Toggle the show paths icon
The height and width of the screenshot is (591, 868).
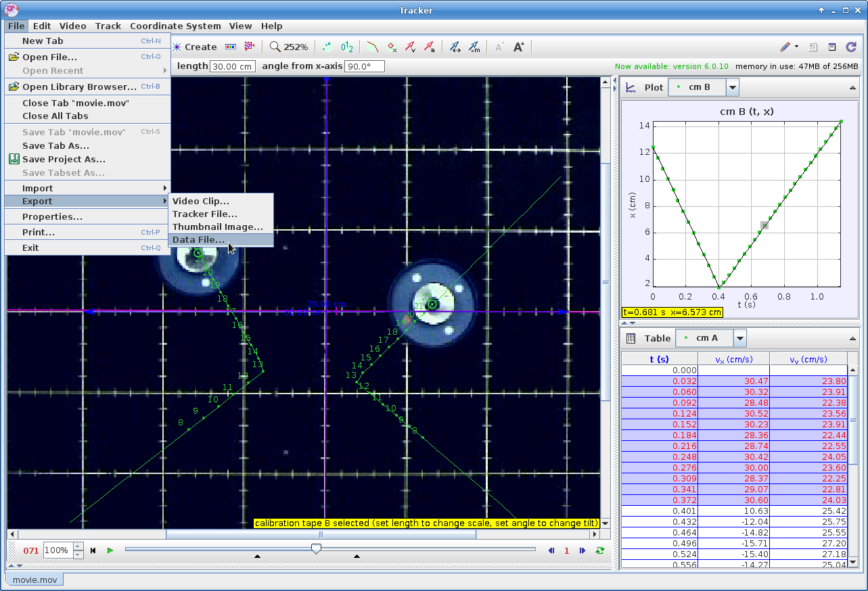pos(373,47)
